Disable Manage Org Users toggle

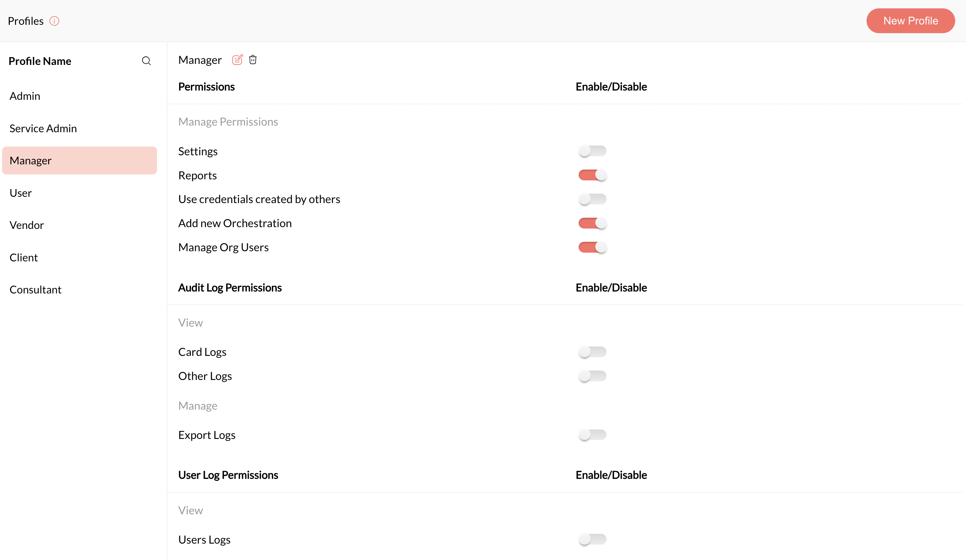click(592, 247)
